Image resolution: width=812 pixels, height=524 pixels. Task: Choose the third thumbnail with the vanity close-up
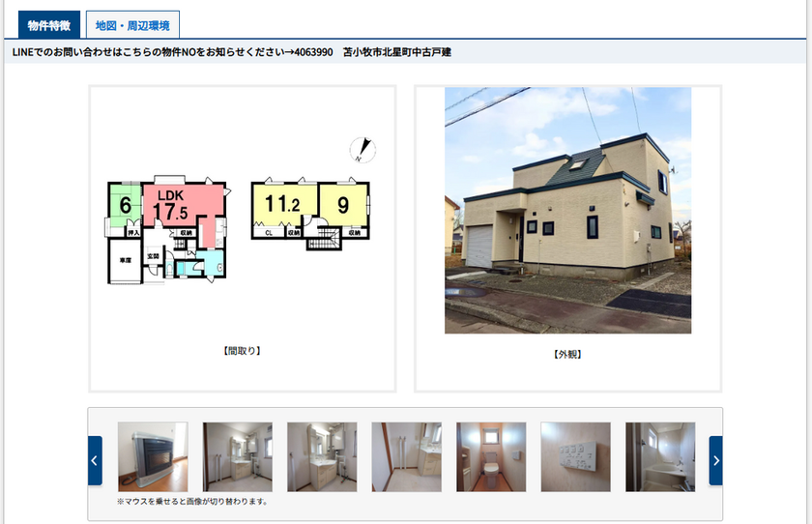[322, 457]
